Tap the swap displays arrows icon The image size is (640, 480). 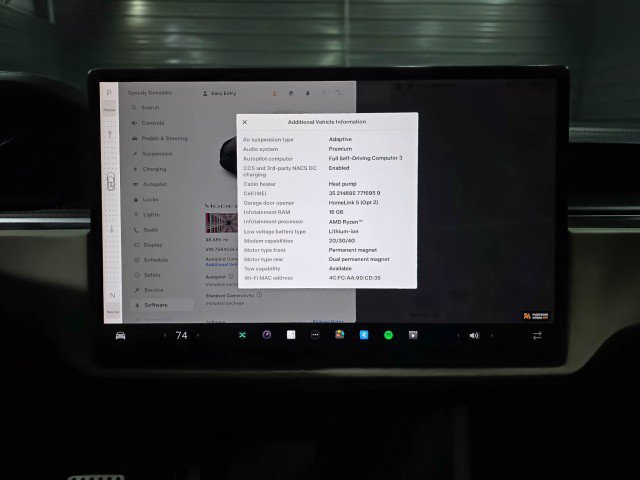[x=537, y=336]
